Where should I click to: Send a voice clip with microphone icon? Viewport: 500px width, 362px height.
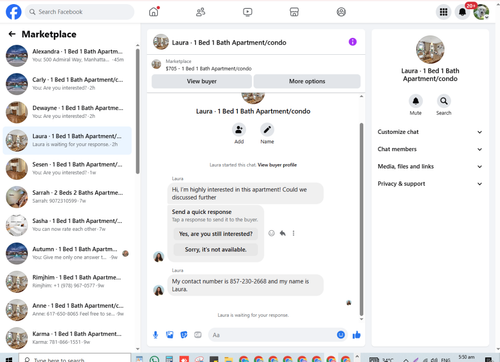point(155,335)
